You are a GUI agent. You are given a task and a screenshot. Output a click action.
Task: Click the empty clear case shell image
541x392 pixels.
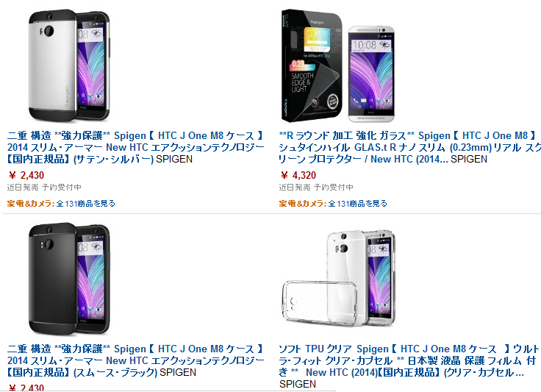320,304
